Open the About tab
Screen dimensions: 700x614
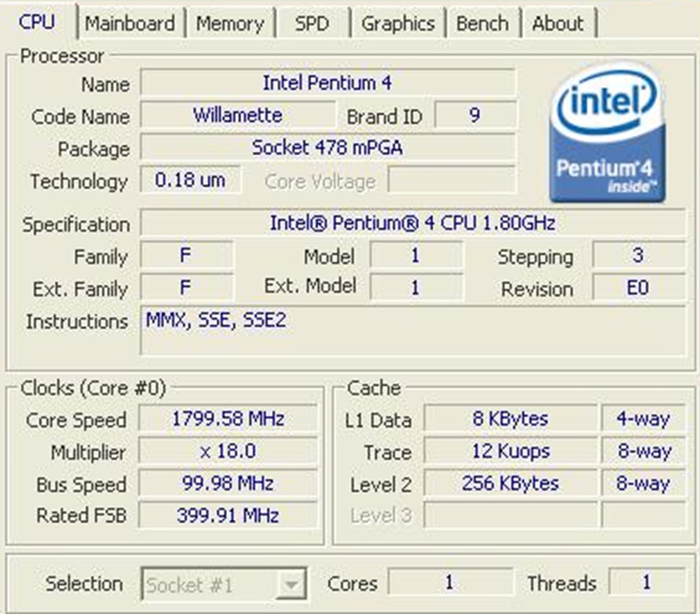point(558,23)
